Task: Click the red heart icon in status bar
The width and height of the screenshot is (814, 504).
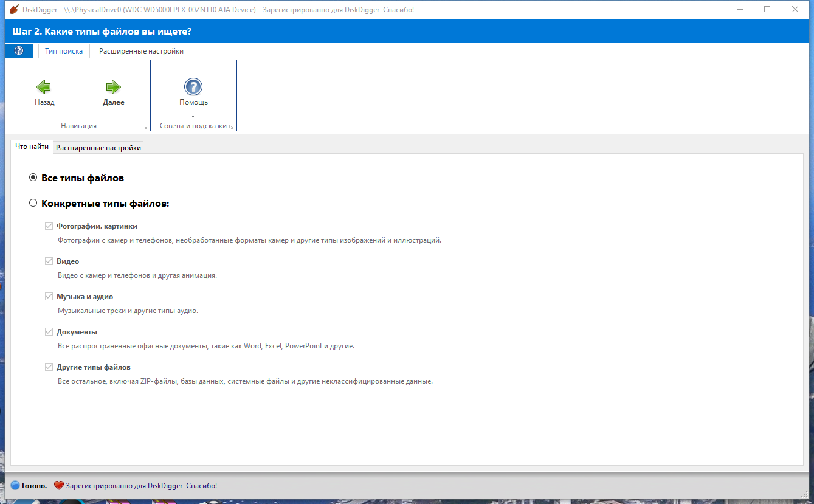Action: [x=58, y=486]
